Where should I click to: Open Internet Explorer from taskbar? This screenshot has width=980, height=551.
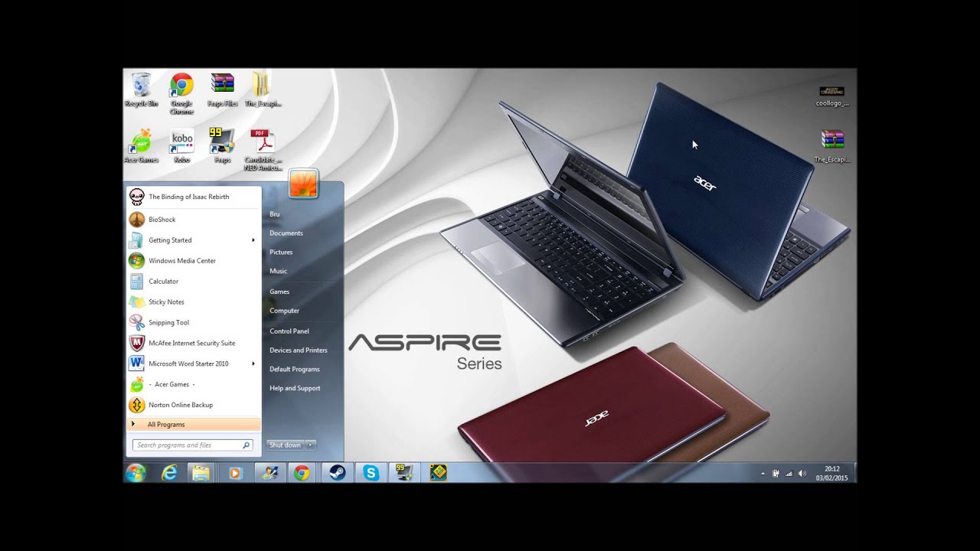pyautogui.click(x=169, y=473)
